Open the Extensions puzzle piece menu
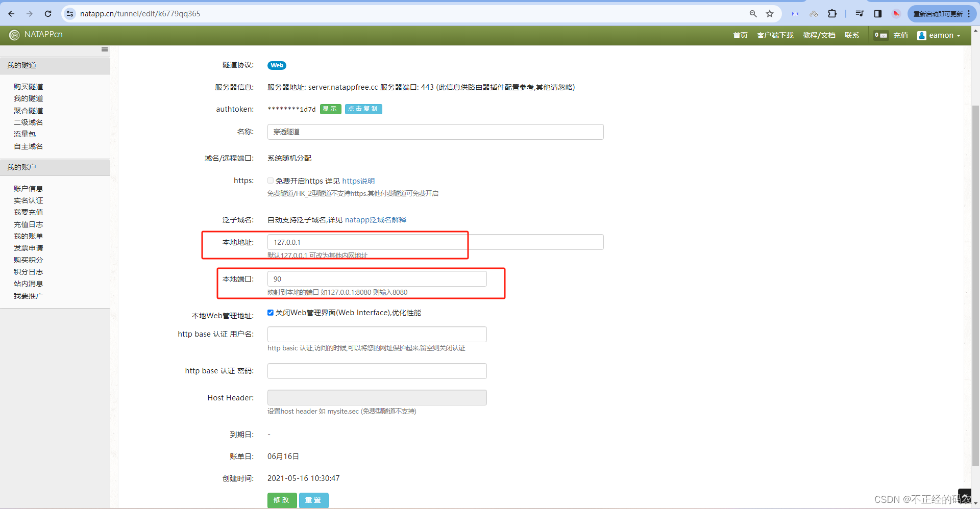Screen dimensions: 980x509 point(832,14)
